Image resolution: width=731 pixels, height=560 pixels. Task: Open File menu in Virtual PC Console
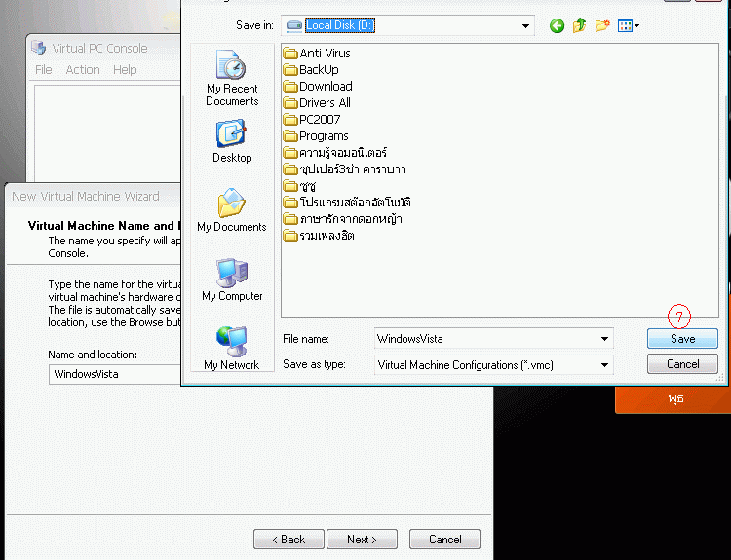click(43, 70)
